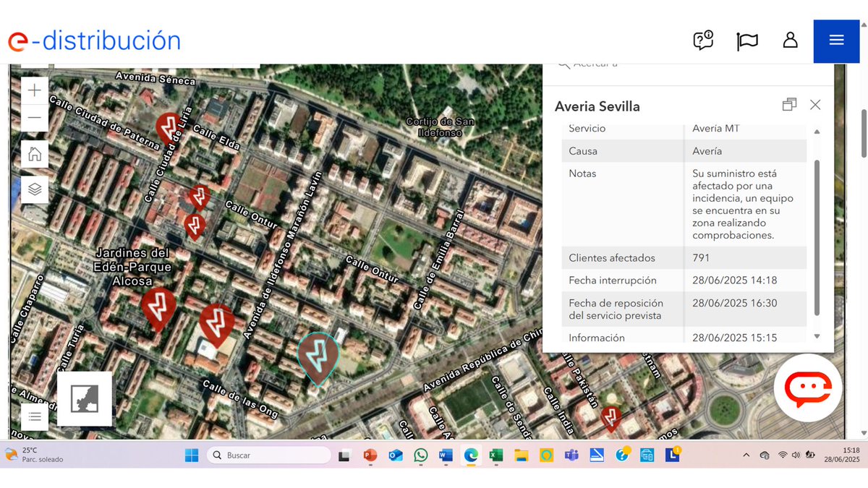868x488 pixels.
Task: Close the Averia Sevilla popup
Action: 815,105
